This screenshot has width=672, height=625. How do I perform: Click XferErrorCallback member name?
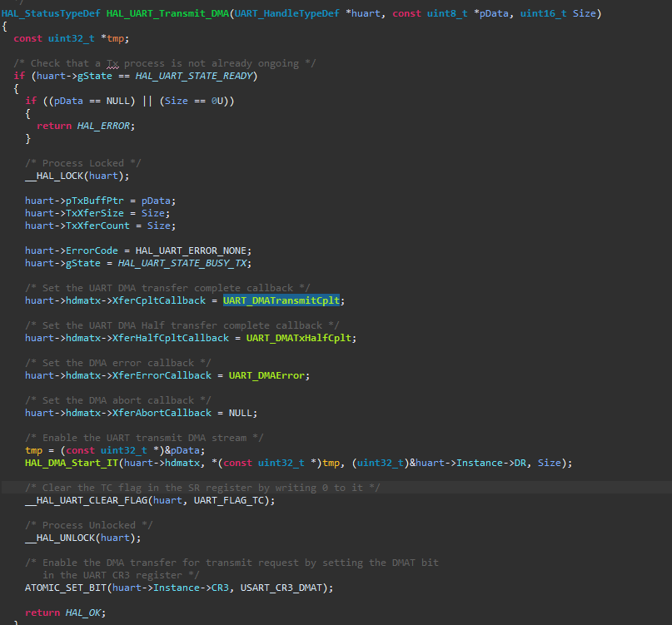(x=162, y=375)
